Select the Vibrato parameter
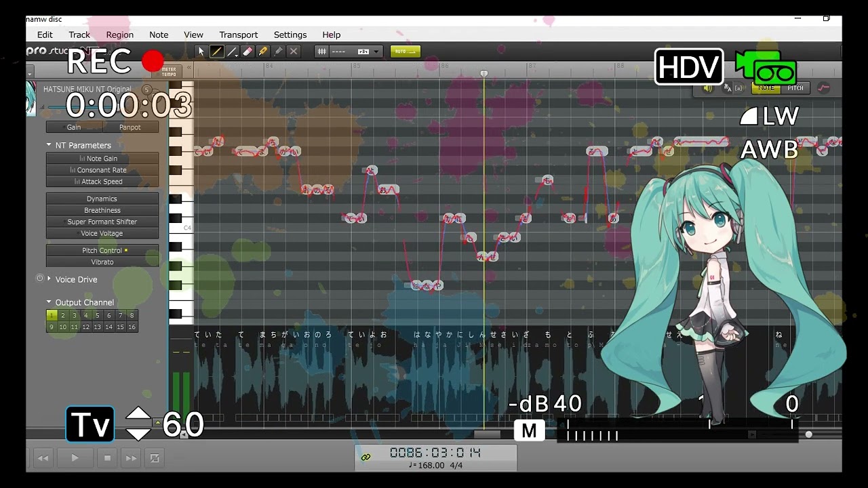The image size is (868, 488). tap(102, 262)
